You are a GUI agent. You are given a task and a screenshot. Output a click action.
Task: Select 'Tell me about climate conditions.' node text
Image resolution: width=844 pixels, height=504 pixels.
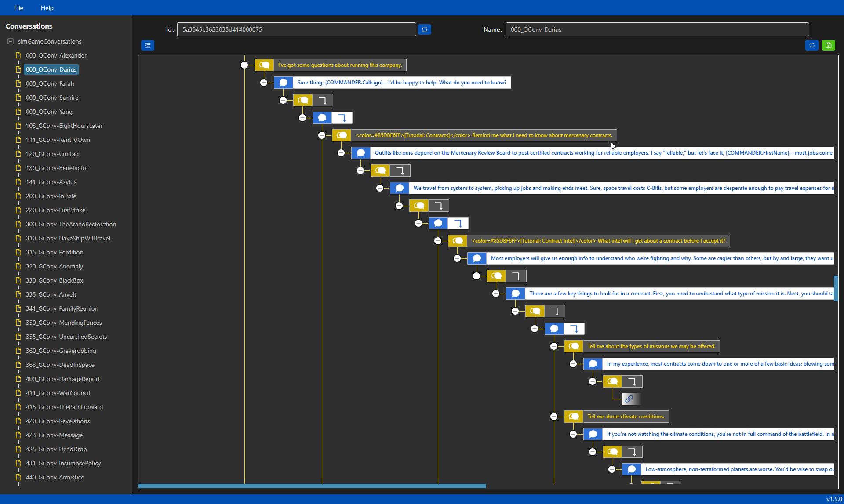click(x=626, y=417)
